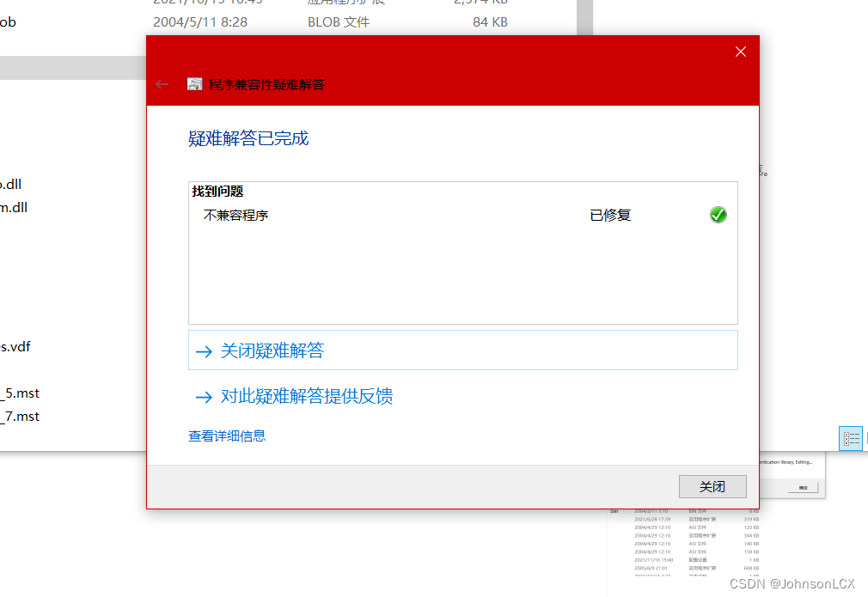
Task: Select the _5.mst file in Explorer
Action: click(20, 393)
